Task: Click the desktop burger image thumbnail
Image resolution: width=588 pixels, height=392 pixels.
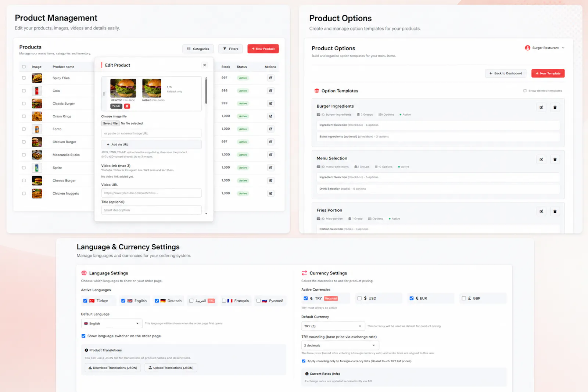Action: [123, 88]
